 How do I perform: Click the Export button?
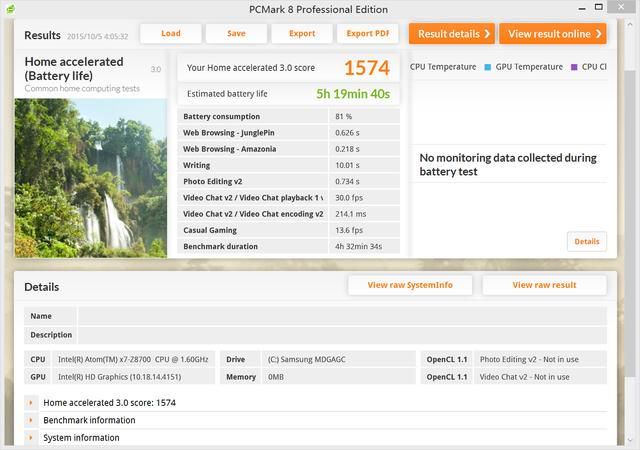pos(302,33)
